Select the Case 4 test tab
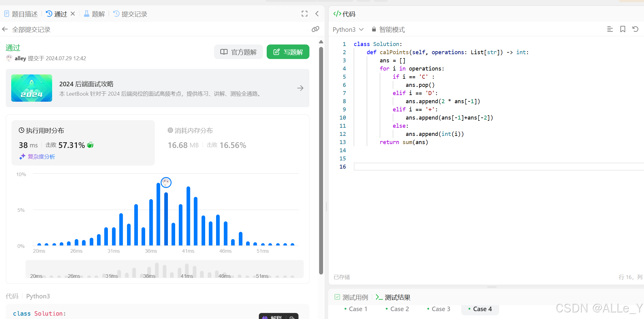The width and height of the screenshot is (644, 319). coord(480,309)
